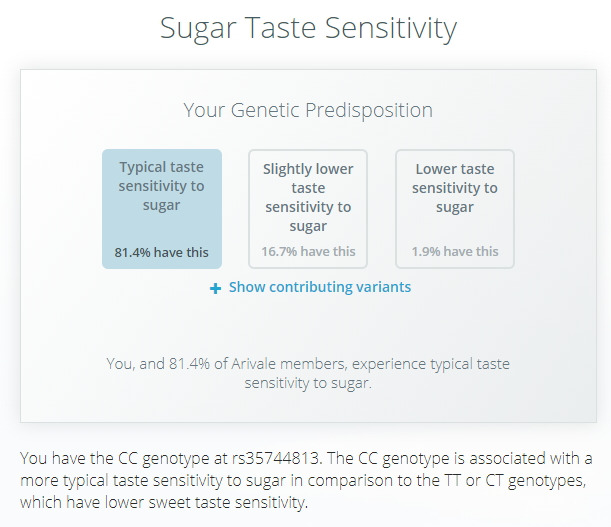Click the 'Slightly lower taste sensitivity' title text
Image resolution: width=611 pixels, height=527 pixels.
click(308, 197)
